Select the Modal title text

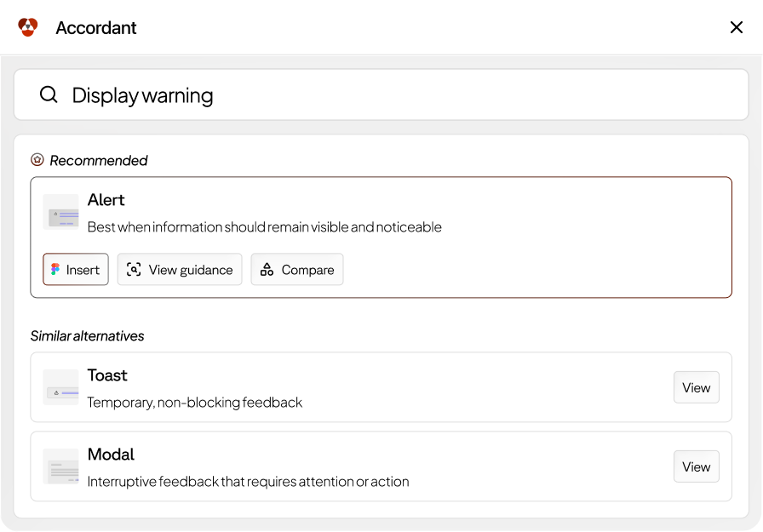click(111, 455)
